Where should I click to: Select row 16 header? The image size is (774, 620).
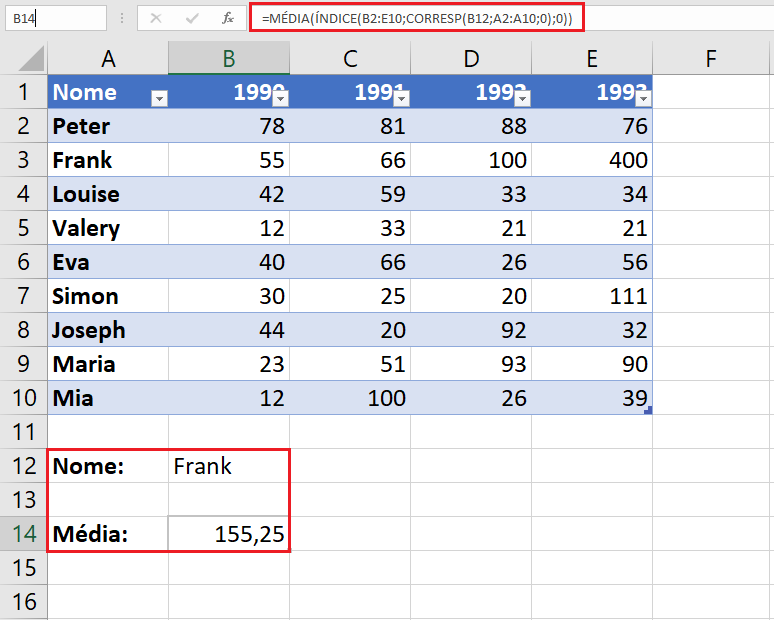click(x=23, y=602)
